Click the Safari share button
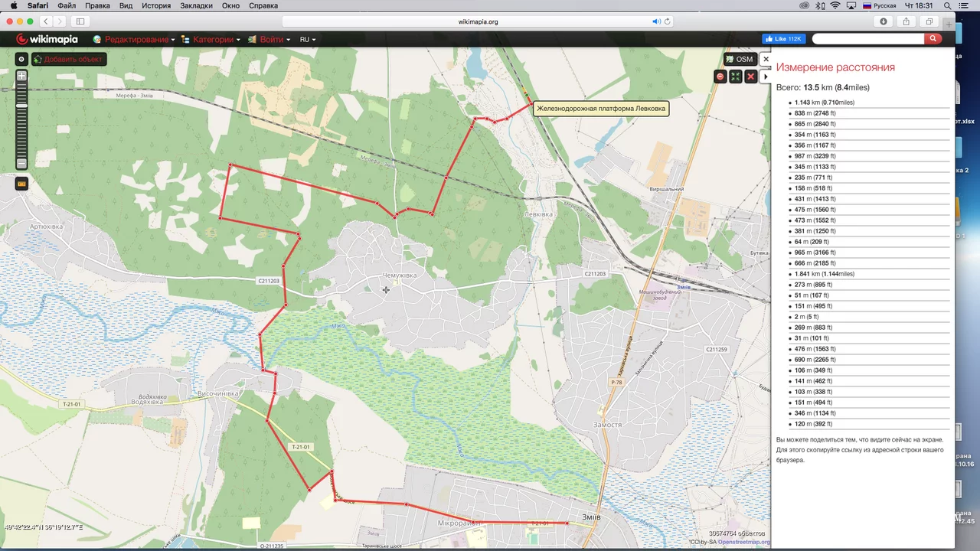This screenshot has height=551, width=980. coord(906,21)
